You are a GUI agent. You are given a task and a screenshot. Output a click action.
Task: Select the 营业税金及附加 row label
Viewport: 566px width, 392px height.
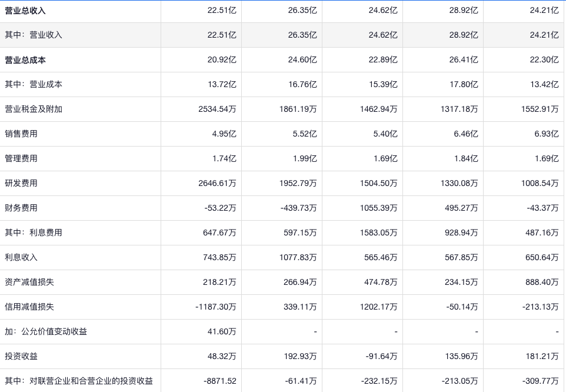[x=34, y=109]
